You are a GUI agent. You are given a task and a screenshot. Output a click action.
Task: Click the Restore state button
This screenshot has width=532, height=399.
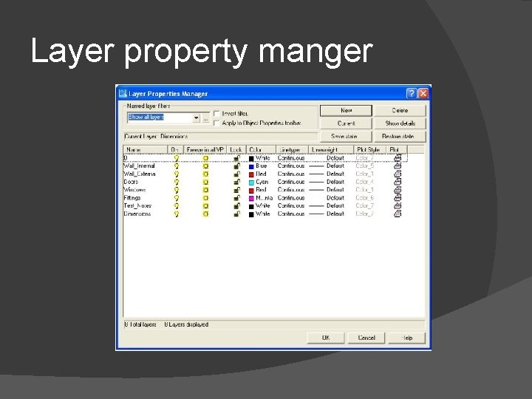click(400, 137)
